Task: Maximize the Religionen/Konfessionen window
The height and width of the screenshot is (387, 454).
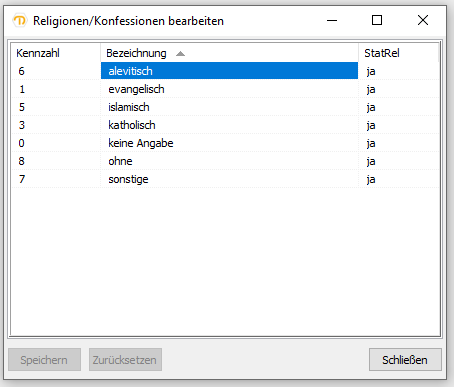Action: (377, 20)
